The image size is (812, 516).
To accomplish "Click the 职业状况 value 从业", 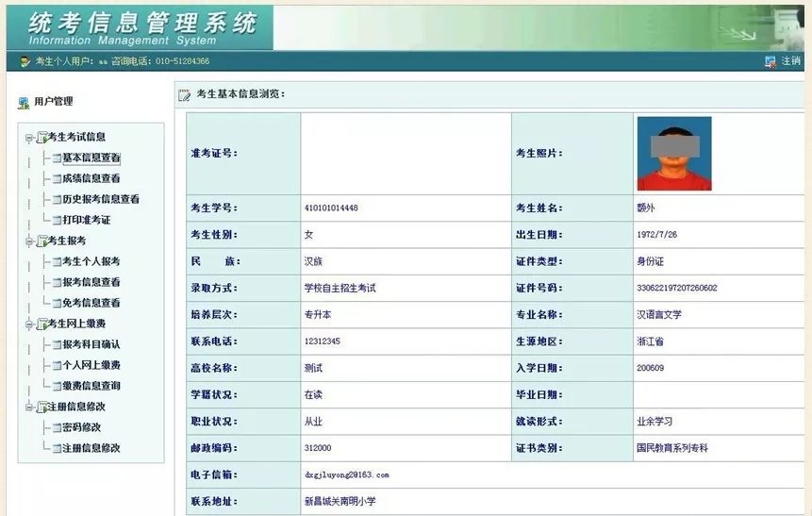I will [313, 421].
